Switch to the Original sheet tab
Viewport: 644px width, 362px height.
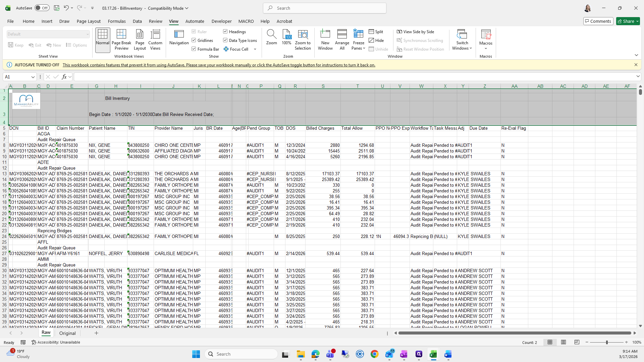(x=67, y=333)
